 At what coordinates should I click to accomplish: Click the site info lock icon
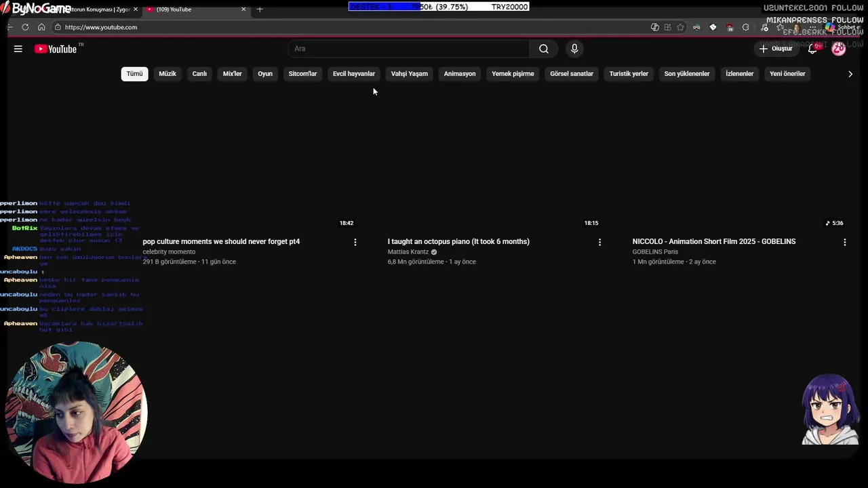pyautogui.click(x=58, y=27)
